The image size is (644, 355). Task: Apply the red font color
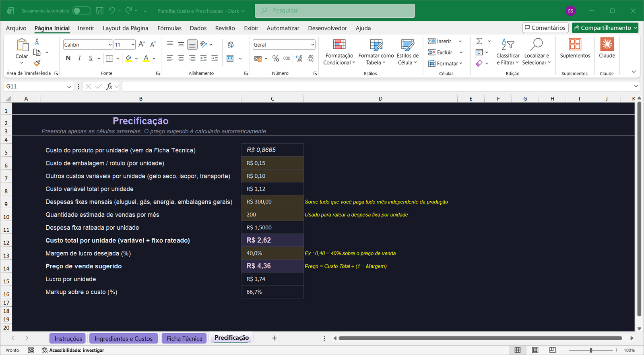coord(146,58)
